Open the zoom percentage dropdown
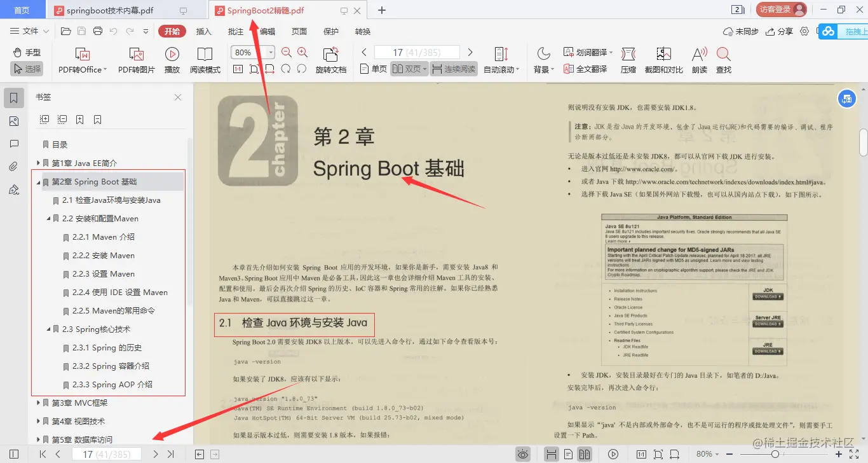The image size is (868, 463). point(269,52)
